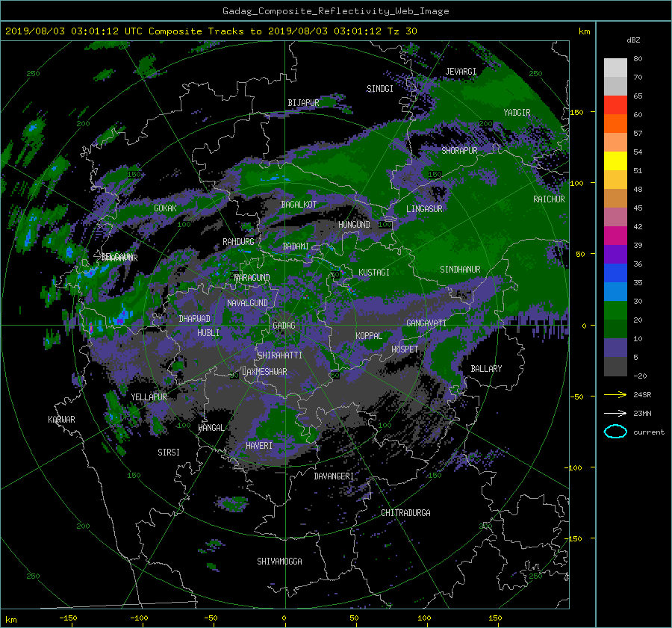Select the bright green 20-30 dBZ swatch
This screenshot has width=672, height=628.
pos(615,311)
